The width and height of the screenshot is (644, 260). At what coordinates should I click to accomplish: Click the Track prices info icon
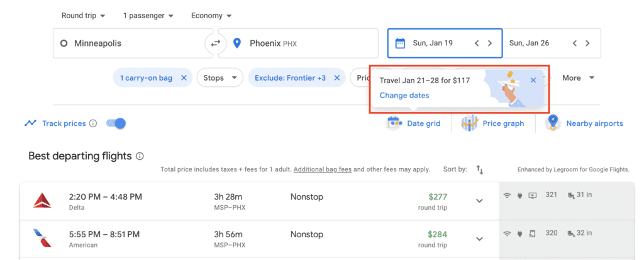point(93,123)
